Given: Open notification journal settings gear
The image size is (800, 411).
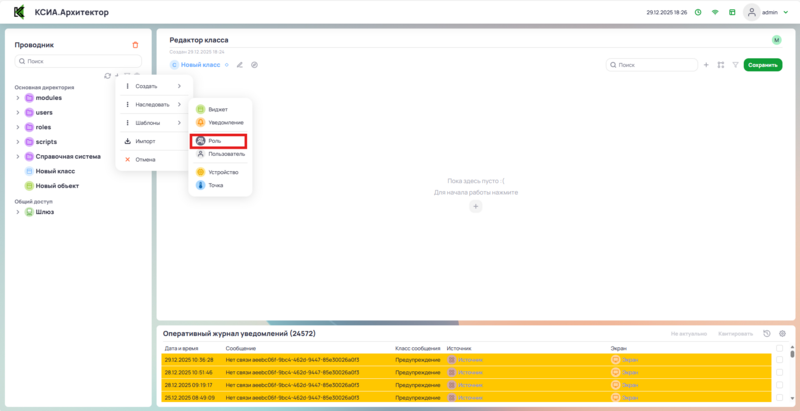Looking at the screenshot, I should click(782, 333).
